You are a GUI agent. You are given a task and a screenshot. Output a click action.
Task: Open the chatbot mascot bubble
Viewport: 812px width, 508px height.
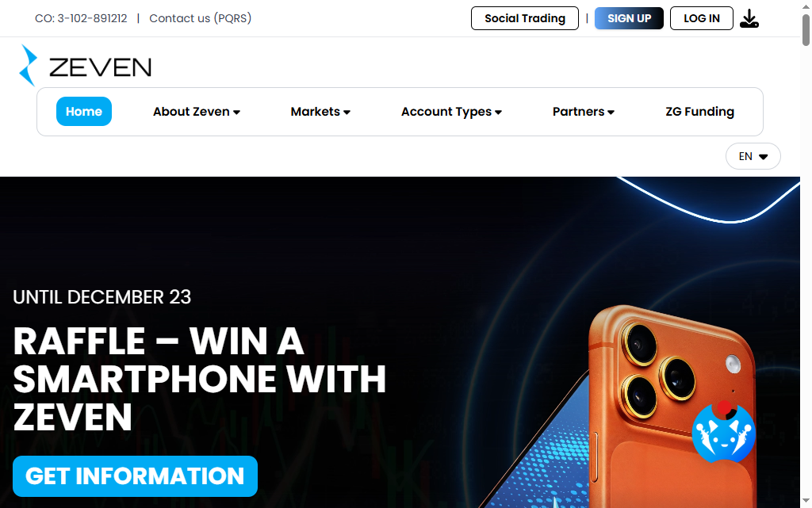pos(723,433)
